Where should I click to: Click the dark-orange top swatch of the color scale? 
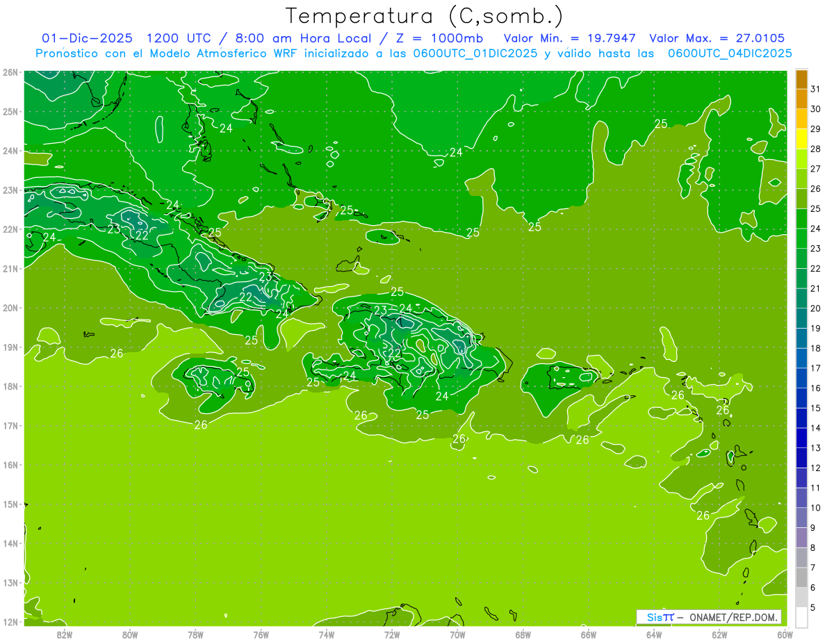[801, 79]
